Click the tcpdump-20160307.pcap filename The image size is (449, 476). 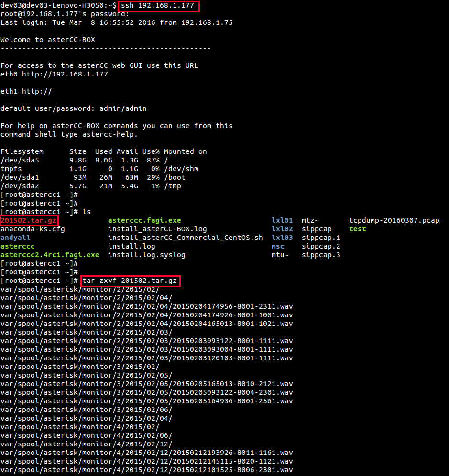(x=394, y=220)
